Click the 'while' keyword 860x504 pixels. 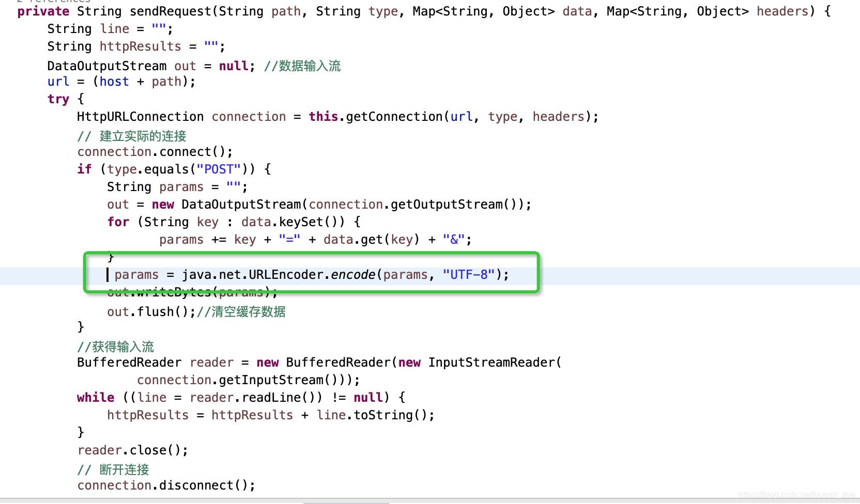coord(96,398)
